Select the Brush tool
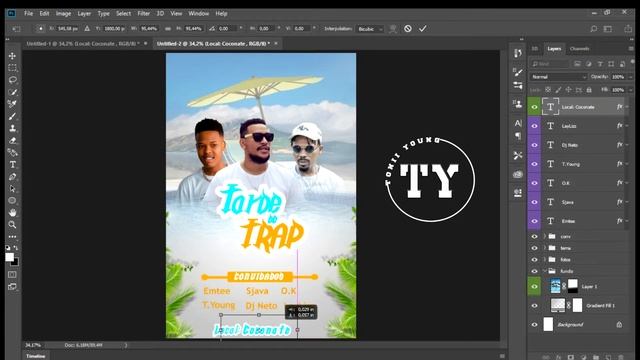The image size is (640, 360). pyautogui.click(x=13, y=116)
